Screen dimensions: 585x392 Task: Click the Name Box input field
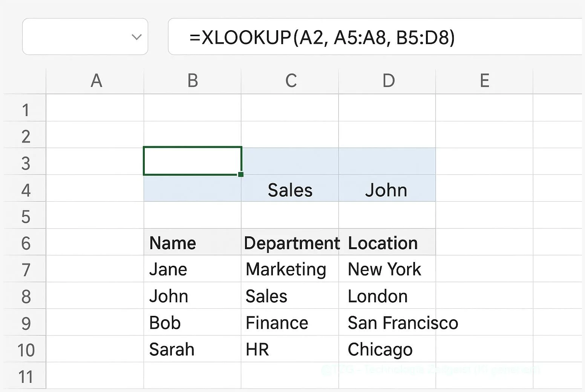click(75, 37)
